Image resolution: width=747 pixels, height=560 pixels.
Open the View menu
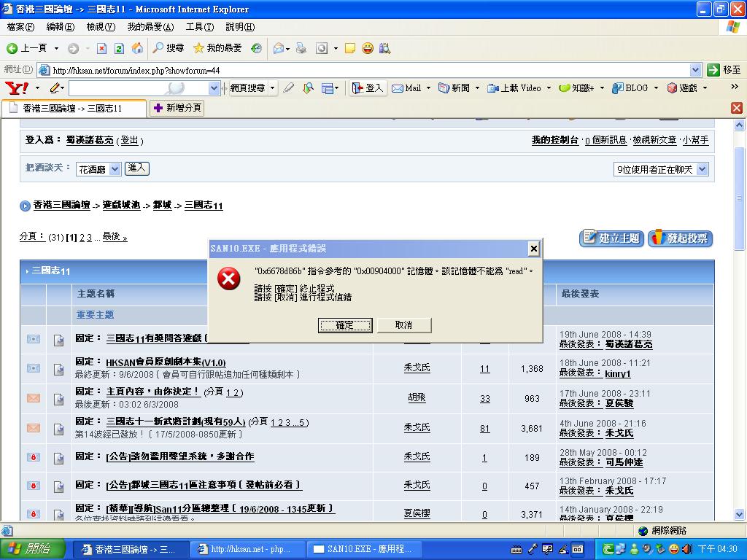coord(101,27)
